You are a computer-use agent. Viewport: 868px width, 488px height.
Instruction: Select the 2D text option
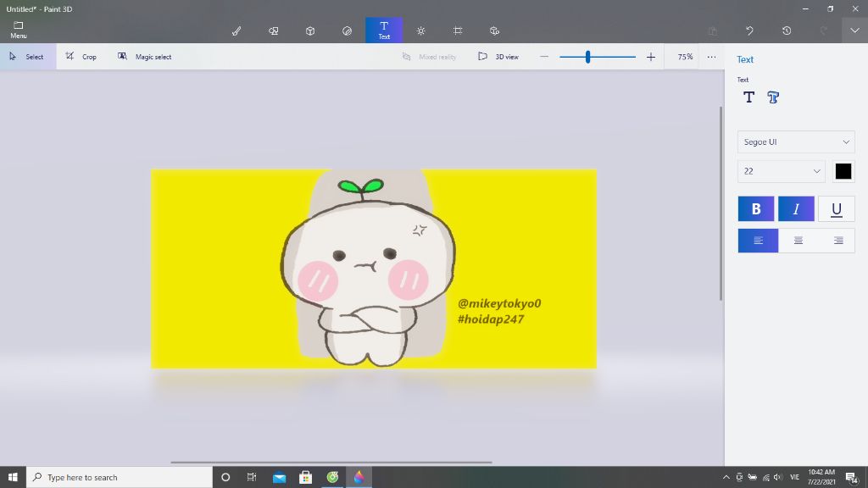click(749, 97)
